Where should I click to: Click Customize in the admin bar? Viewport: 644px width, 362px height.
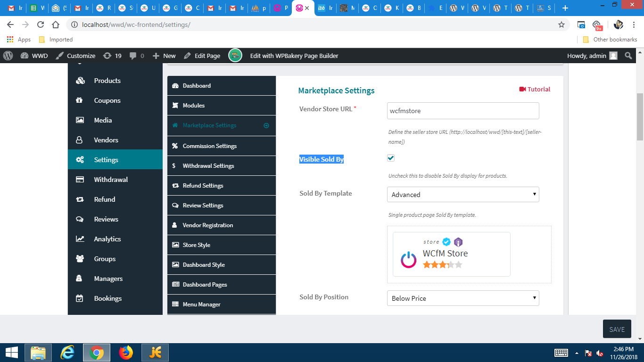click(75, 56)
